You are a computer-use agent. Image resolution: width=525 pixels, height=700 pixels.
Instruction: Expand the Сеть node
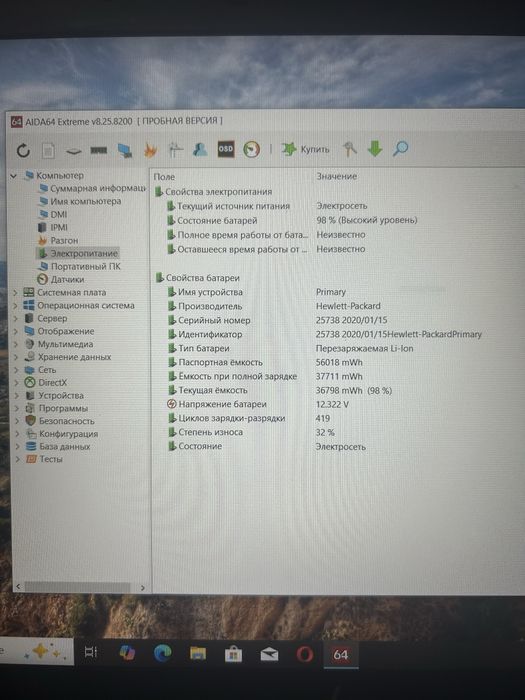point(16,370)
